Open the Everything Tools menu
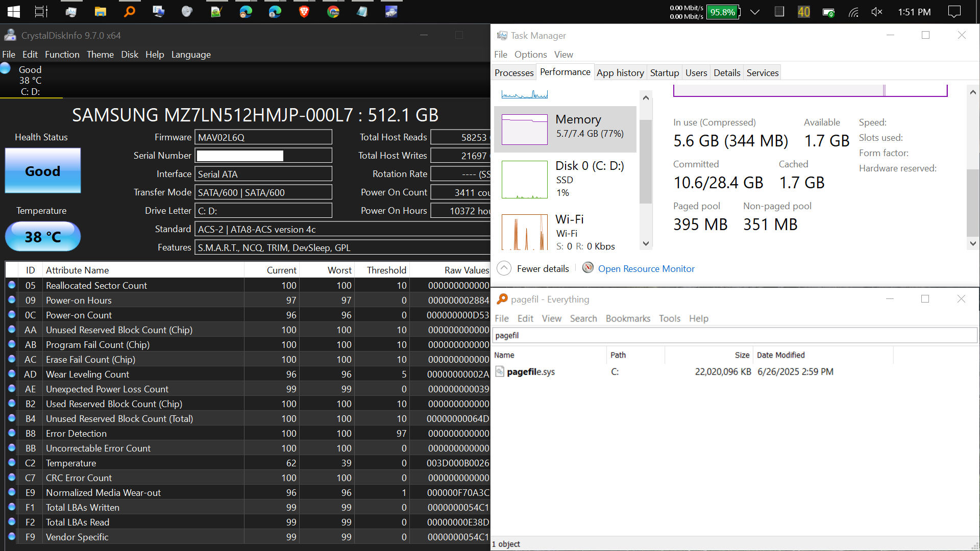The image size is (980, 551). tap(670, 318)
